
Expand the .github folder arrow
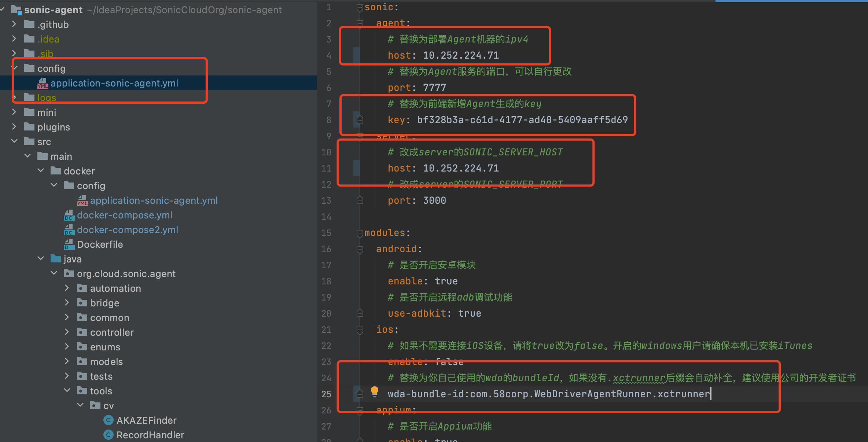(x=14, y=24)
